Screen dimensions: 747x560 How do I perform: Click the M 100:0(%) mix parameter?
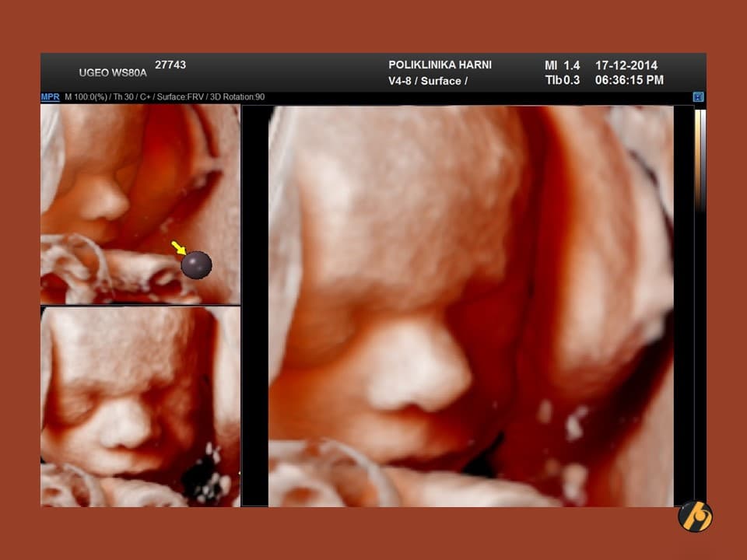pos(84,97)
